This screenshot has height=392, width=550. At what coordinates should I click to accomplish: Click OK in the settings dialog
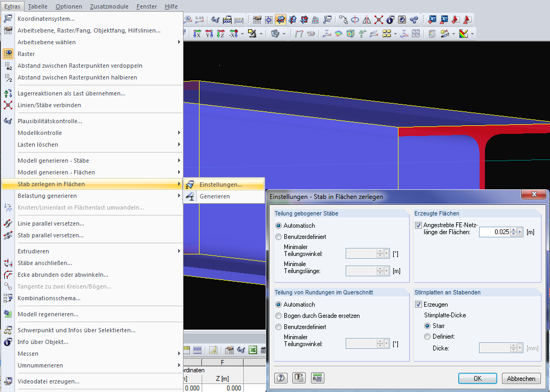click(477, 378)
